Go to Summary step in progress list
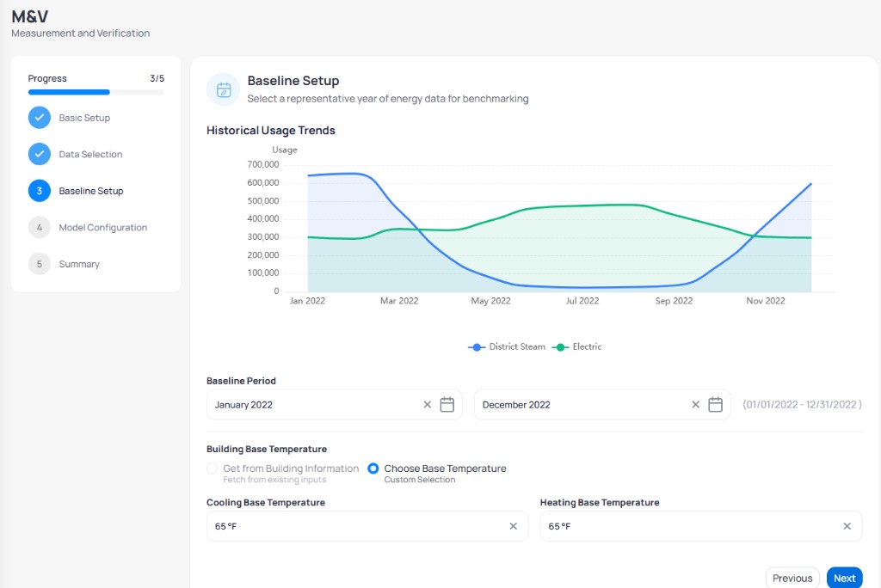This screenshot has width=881, height=588. (65, 264)
